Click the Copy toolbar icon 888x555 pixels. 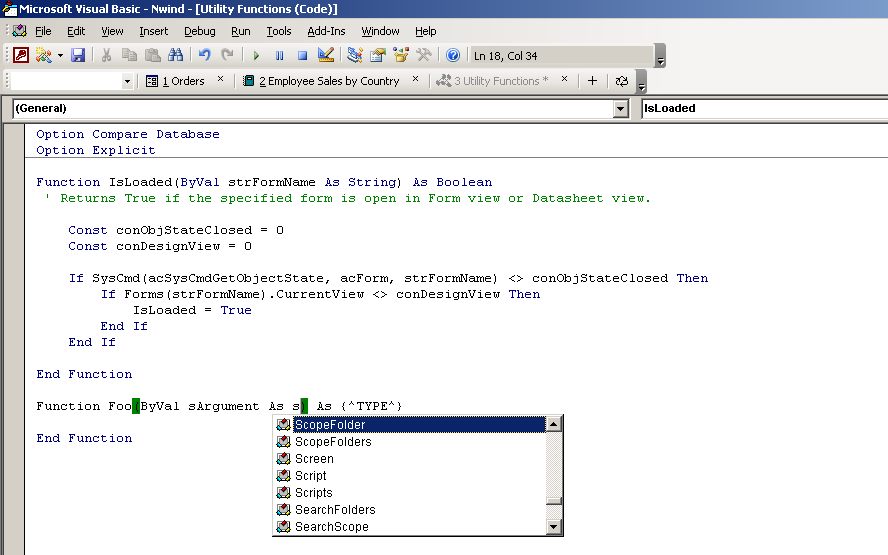pos(130,55)
